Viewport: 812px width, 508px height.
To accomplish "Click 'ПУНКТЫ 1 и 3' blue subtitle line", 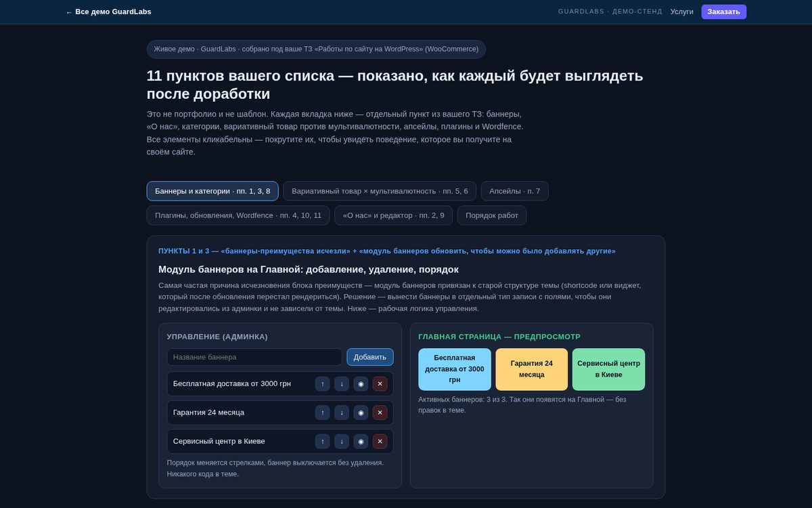I will pos(387,251).
